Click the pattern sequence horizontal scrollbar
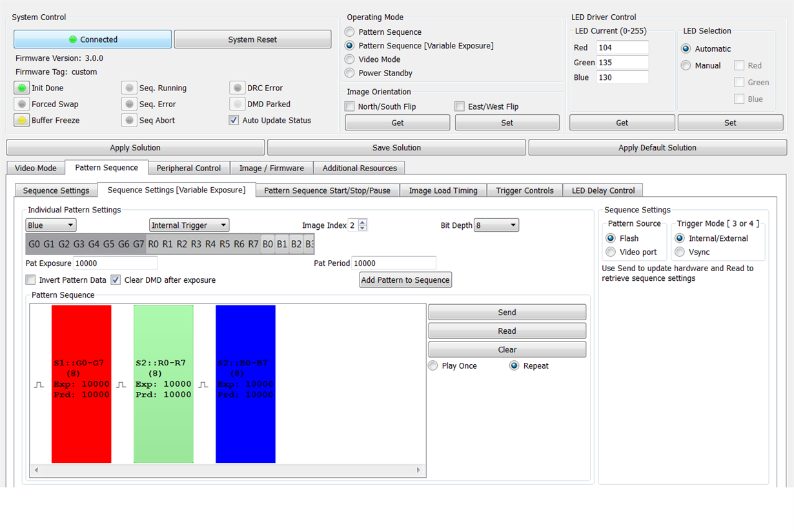794x532 pixels. point(228,471)
